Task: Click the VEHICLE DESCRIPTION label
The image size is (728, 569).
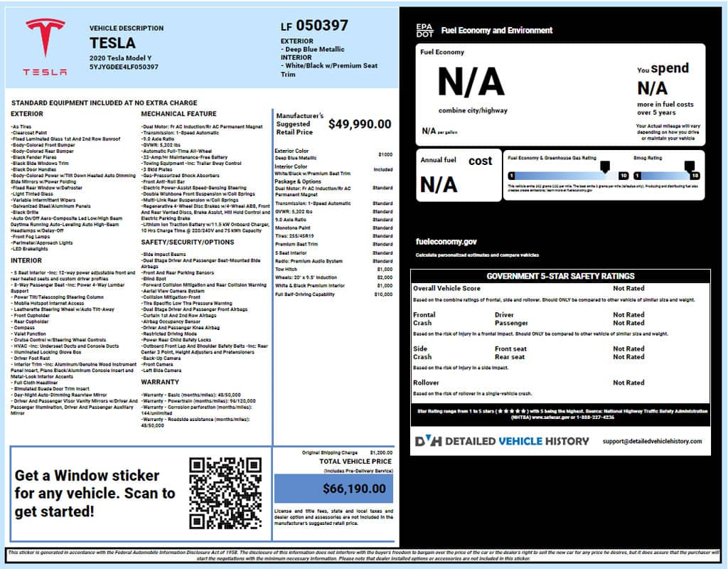Action: [127, 28]
